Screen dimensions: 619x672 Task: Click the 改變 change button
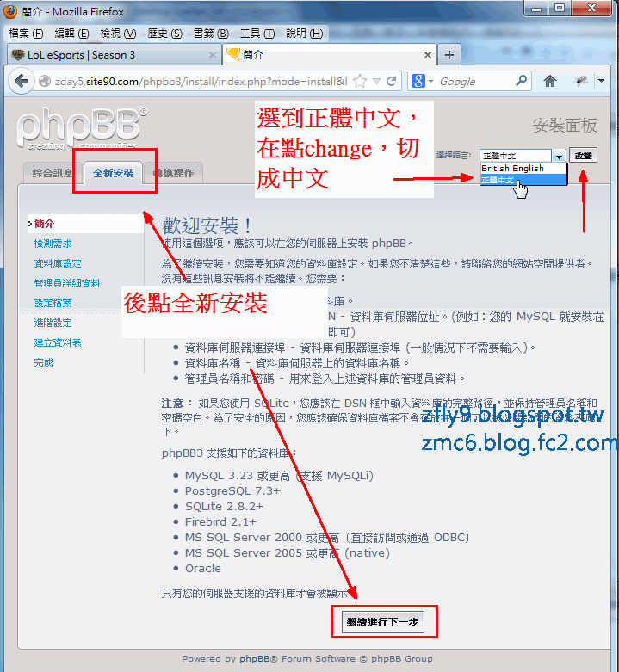coord(583,156)
